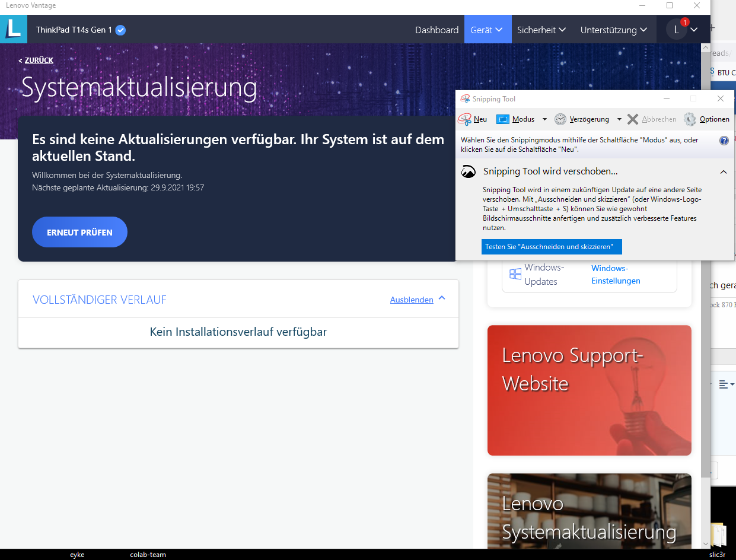
Task: Click the "Nächste geplante Aktualisierung: 29.9.2021 19:57" text
Action: point(118,187)
